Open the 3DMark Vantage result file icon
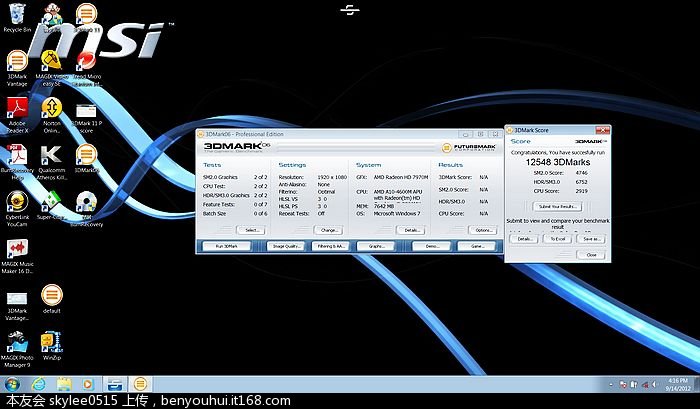The width and height of the screenshot is (700, 409). click(x=17, y=305)
